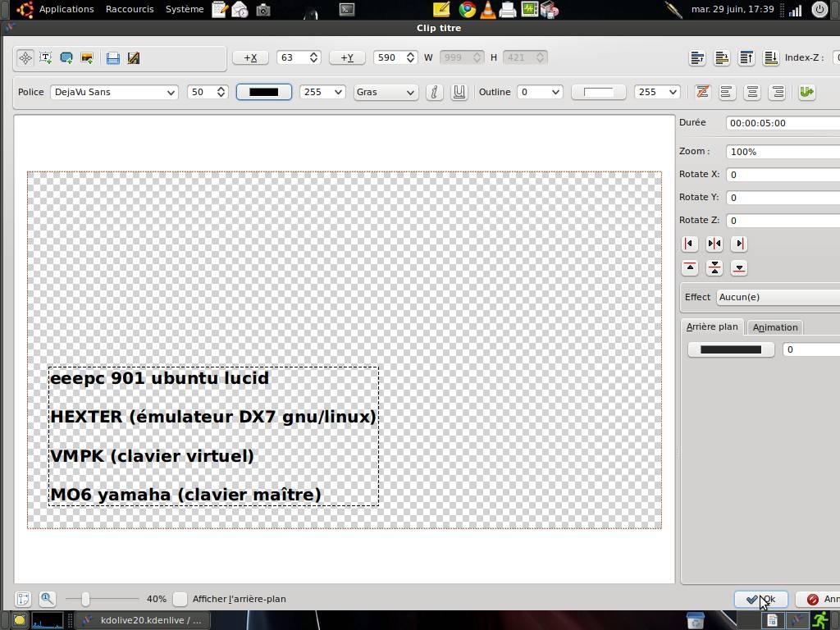The image size is (840, 630).
Task: Align item to bottom of frame
Action: click(x=739, y=268)
